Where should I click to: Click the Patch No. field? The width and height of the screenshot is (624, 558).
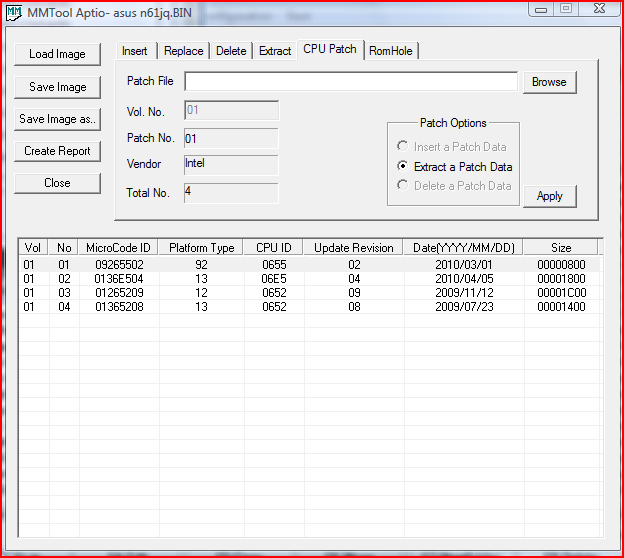[x=231, y=139]
